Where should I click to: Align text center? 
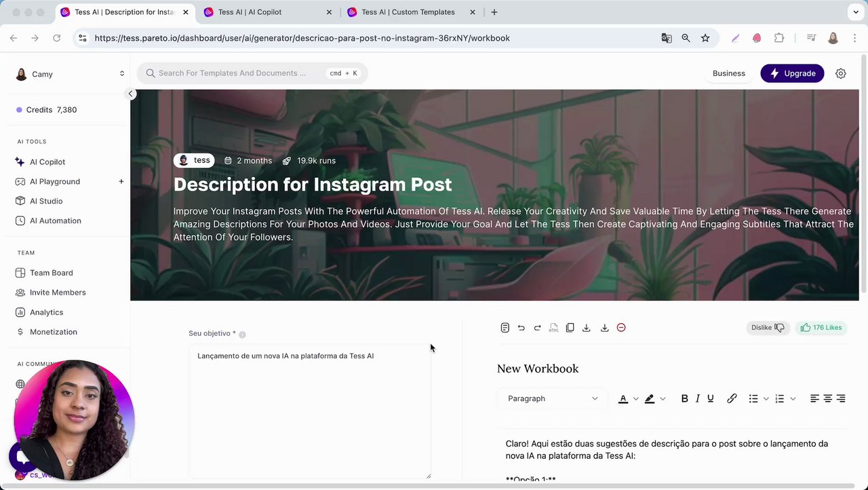coord(827,398)
